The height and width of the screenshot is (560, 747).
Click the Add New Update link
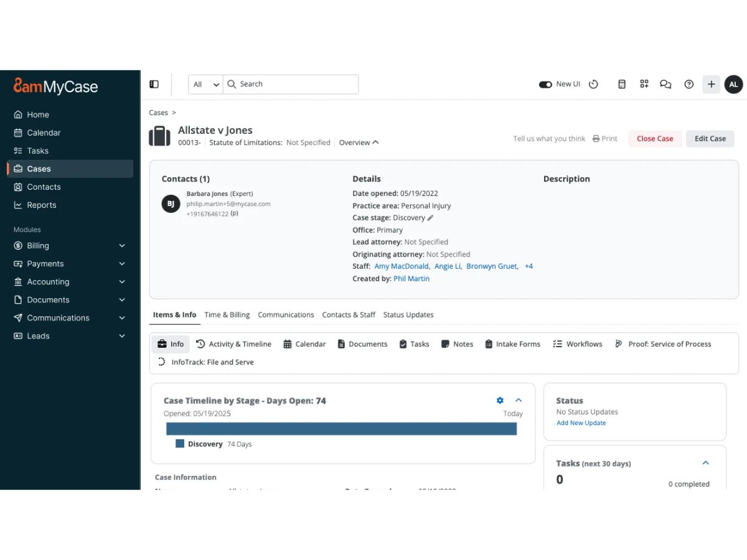coord(581,423)
